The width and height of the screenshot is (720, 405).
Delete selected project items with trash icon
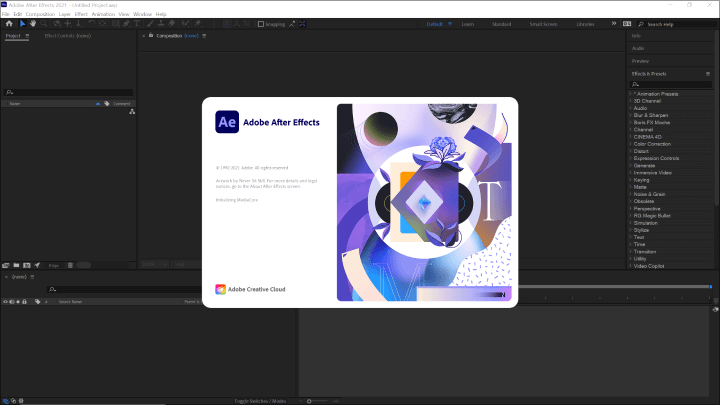tap(70, 265)
